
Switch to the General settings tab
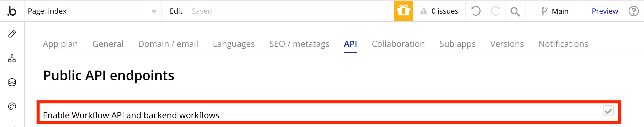[x=108, y=44]
